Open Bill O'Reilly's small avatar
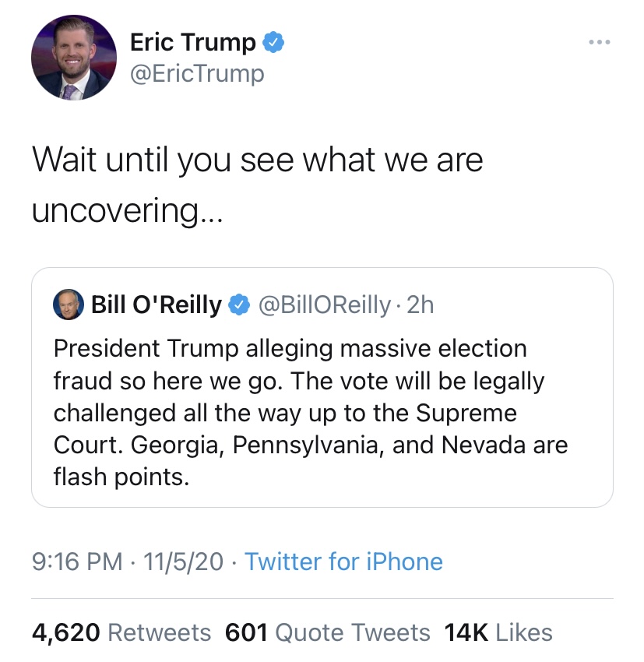Screen dimensions: 644x662 (67, 305)
